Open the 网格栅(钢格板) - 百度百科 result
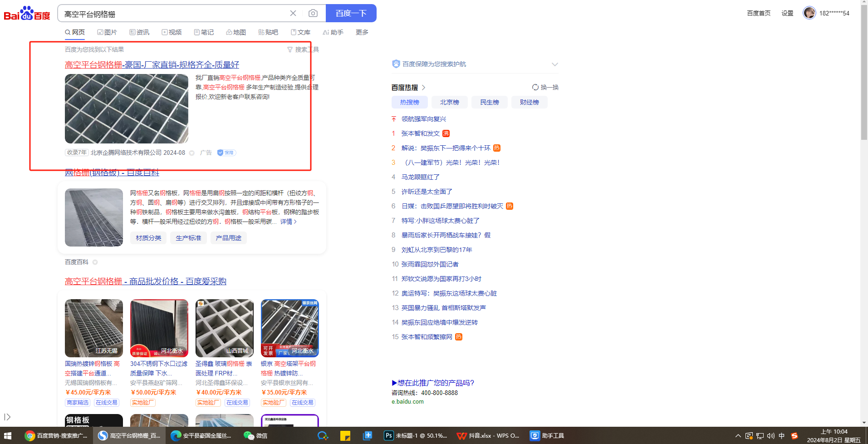868x444 pixels. 112,173
